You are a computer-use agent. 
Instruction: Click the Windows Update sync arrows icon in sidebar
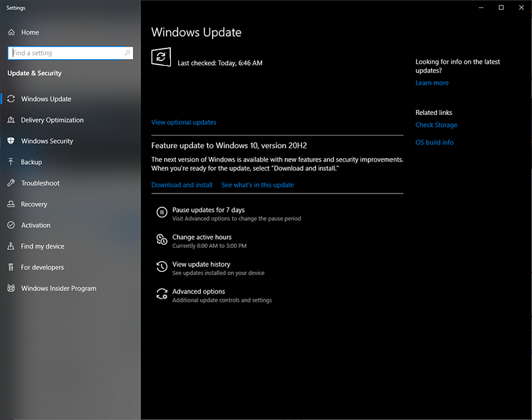(11, 98)
